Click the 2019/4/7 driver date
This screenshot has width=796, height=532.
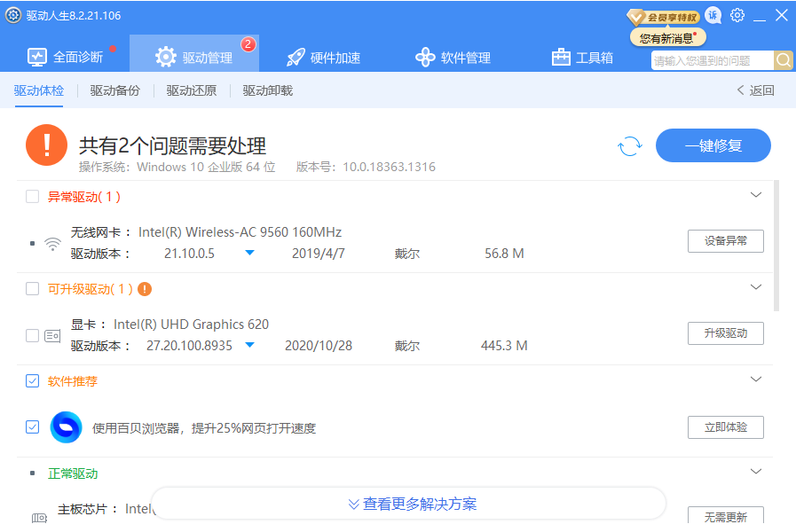pyautogui.click(x=319, y=253)
